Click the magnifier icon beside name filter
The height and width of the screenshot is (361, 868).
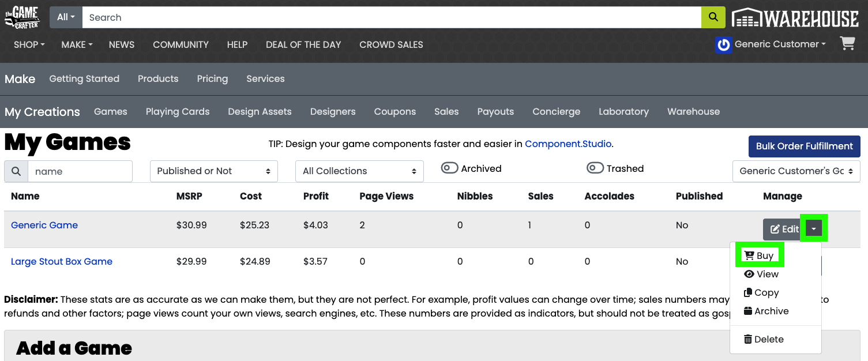pyautogui.click(x=16, y=171)
